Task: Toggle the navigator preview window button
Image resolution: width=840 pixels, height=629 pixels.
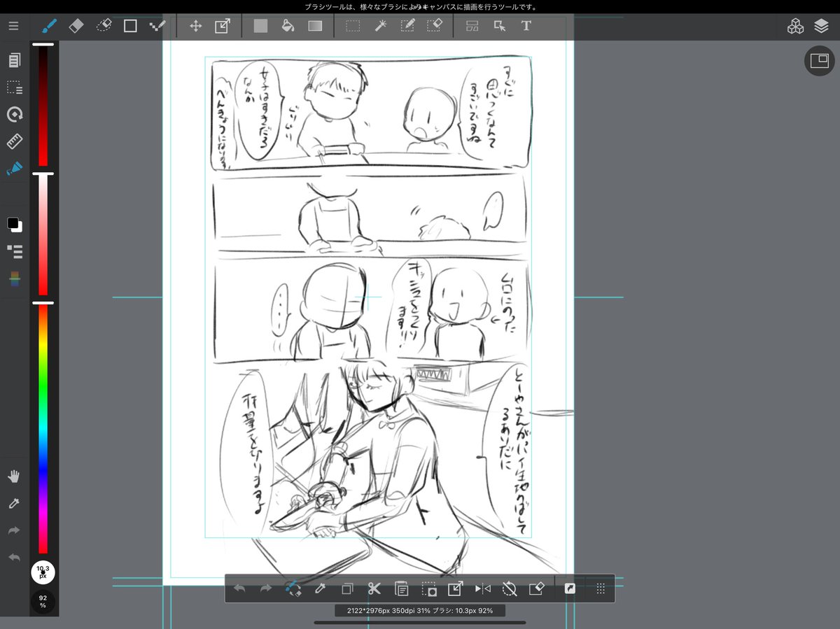Action: (819, 61)
